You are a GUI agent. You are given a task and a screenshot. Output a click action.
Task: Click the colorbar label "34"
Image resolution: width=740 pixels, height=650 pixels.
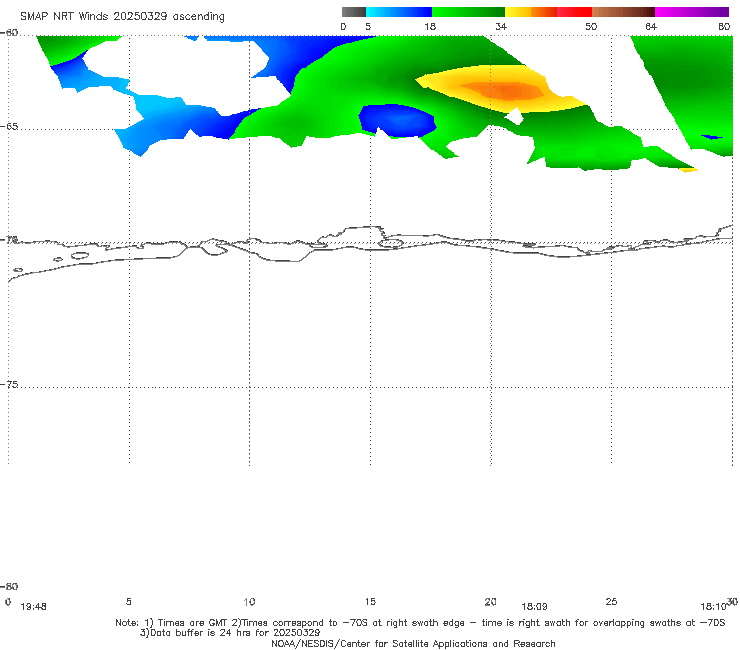click(x=501, y=26)
